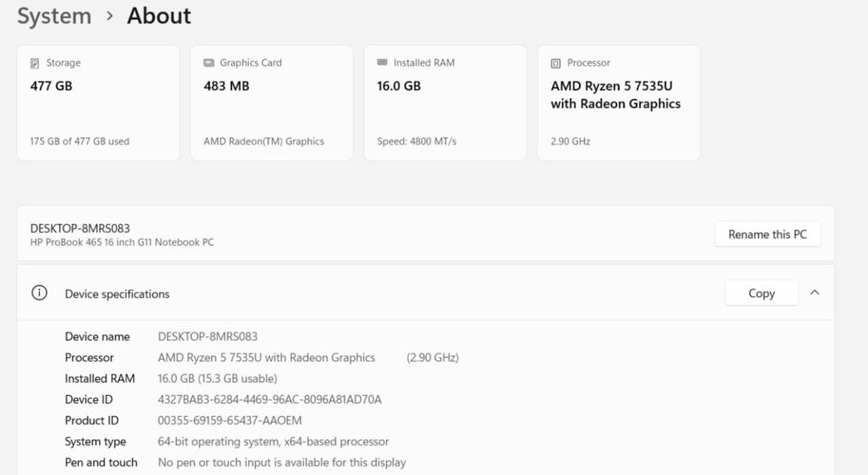Copy the device specifications

pyautogui.click(x=761, y=294)
